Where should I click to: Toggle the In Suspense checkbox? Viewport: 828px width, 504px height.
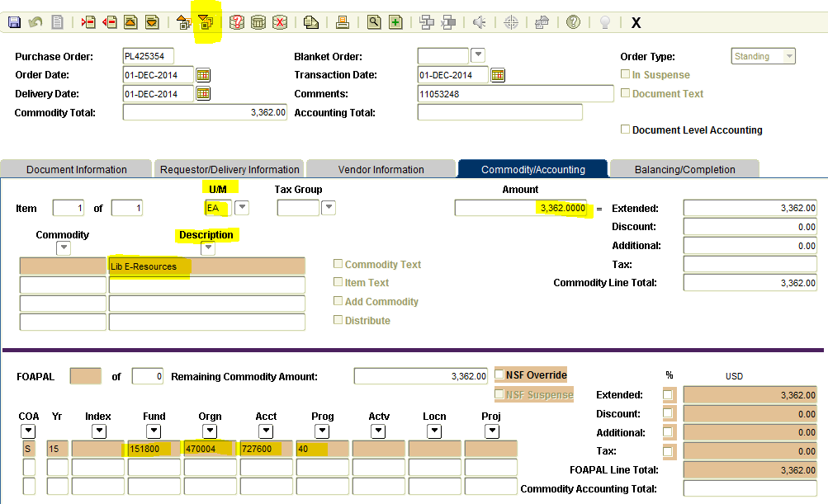pyautogui.click(x=625, y=74)
